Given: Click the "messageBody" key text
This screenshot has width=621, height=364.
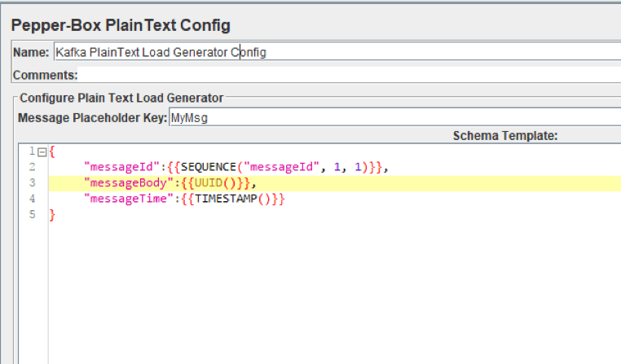Looking at the screenshot, I should click(129, 182).
